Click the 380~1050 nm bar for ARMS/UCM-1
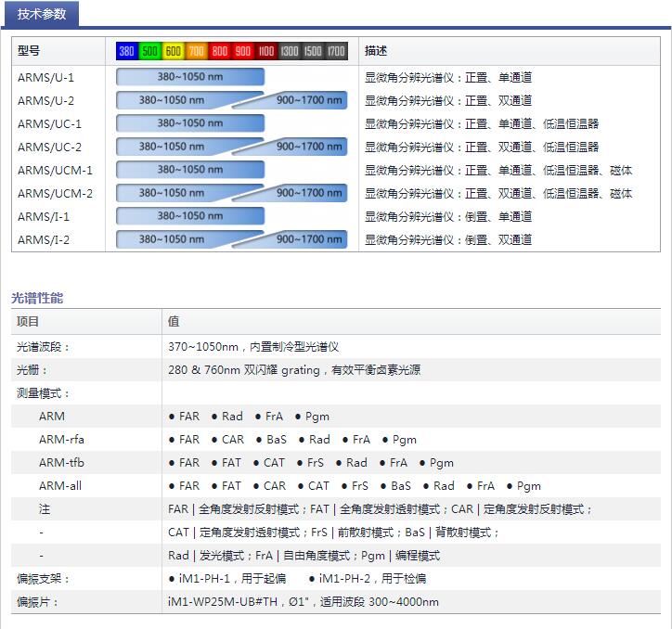672x629 pixels. pyautogui.click(x=190, y=169)
